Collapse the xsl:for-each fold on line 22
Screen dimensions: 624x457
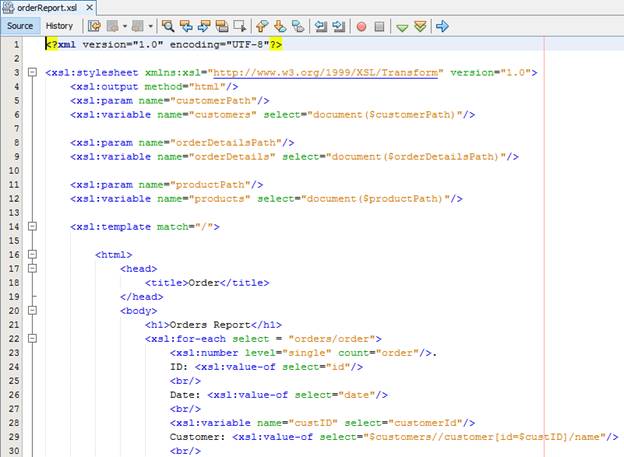pyautogui.click(x=33, y=338)
